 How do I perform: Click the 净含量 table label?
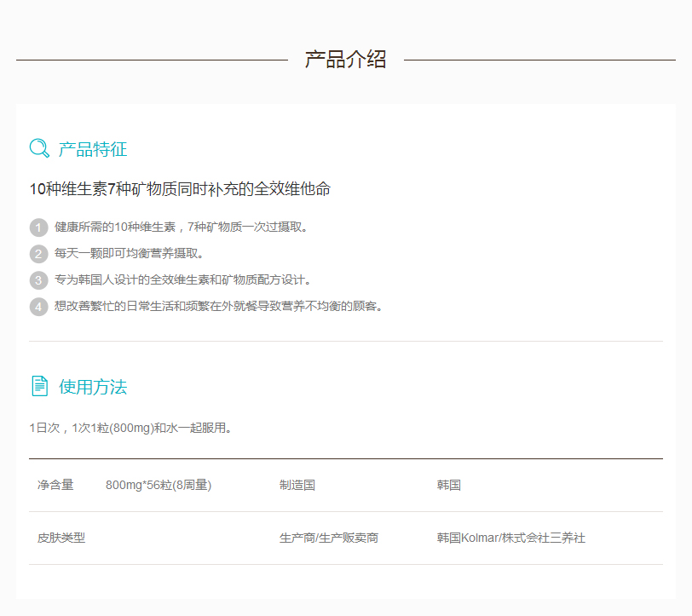tap(55, 485)
